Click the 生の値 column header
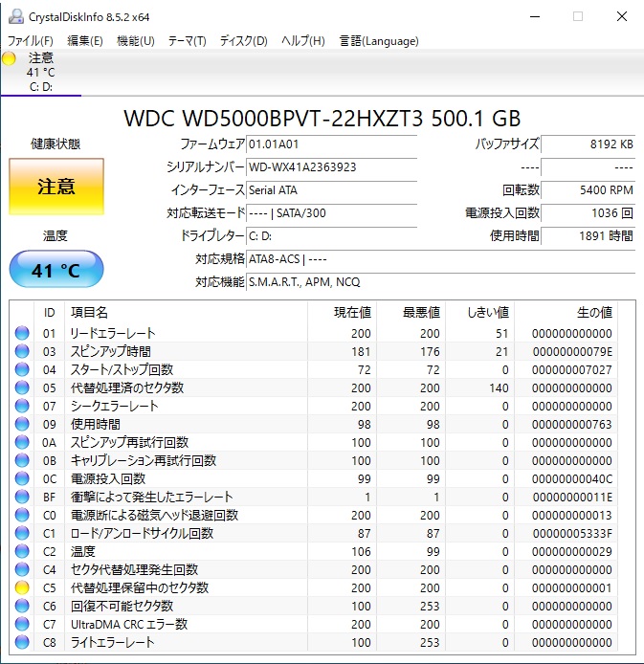 click(566, 313)
